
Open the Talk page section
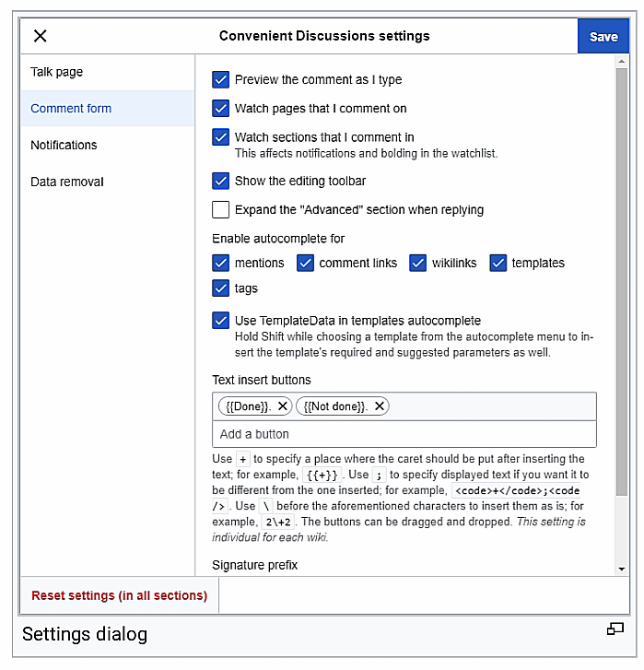point(56,72)
